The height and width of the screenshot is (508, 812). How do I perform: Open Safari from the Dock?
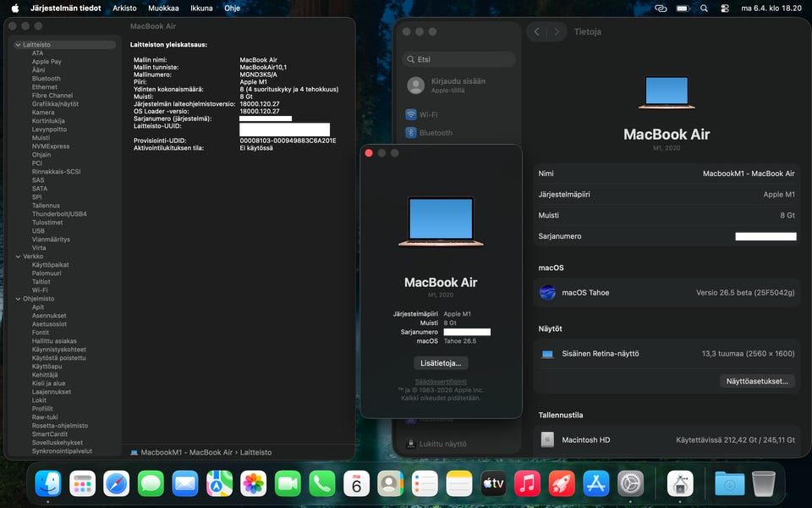[117, 483]
